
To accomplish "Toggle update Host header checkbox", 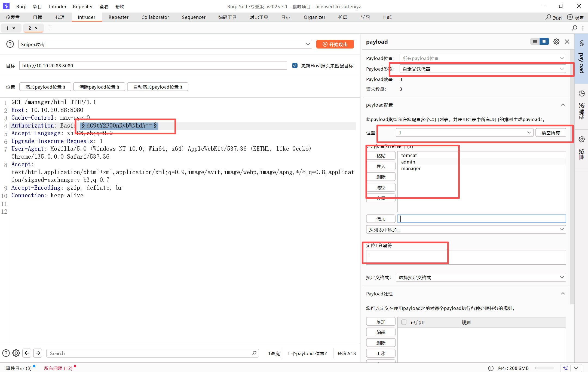I will pyautogui.click(x=295, y=65).
